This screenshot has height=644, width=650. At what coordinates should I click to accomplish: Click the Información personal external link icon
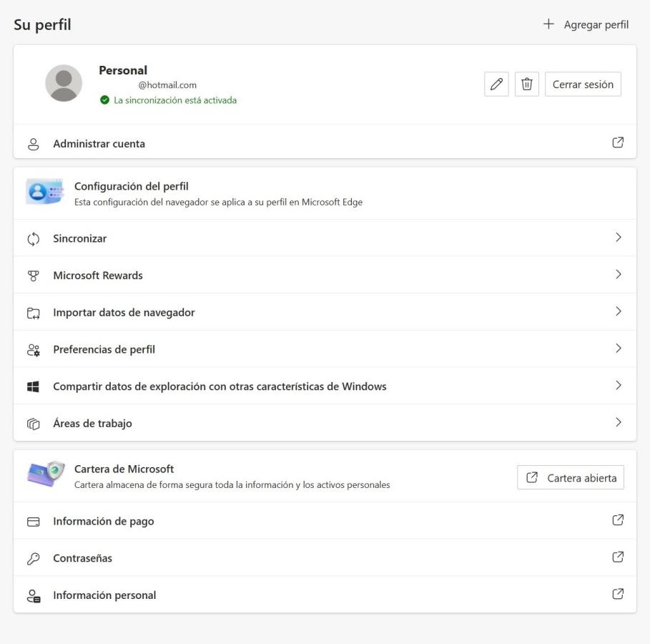tap(618, 594)
